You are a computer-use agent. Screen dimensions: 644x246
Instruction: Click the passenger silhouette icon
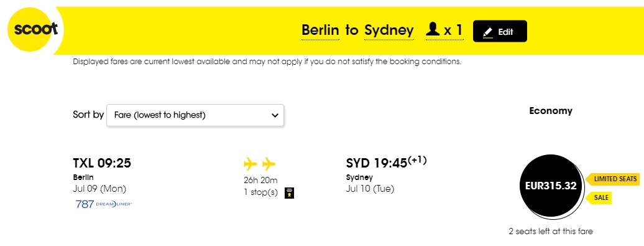point(433,30)
